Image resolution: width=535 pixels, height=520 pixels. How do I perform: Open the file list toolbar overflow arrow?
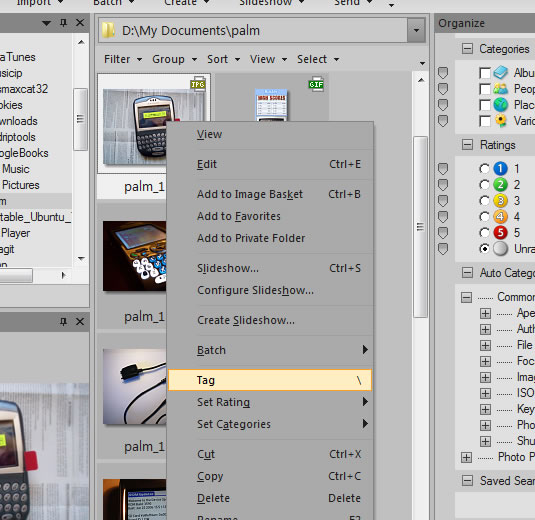(422, 63)
